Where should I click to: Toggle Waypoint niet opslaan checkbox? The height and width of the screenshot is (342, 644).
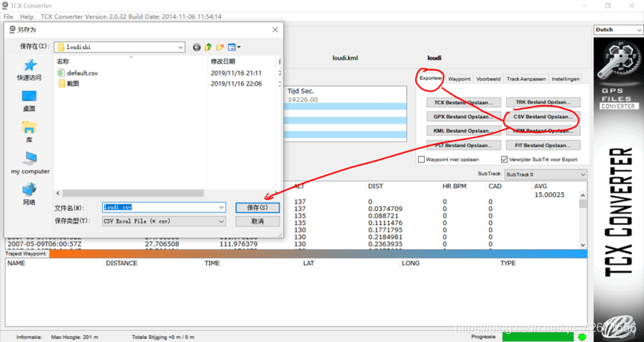point(421,159)
